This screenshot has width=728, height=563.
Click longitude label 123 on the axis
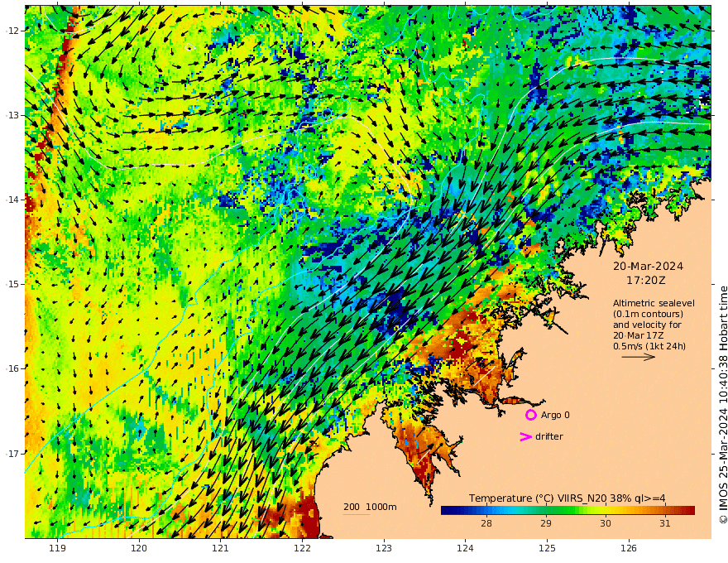tap(384, 548)
